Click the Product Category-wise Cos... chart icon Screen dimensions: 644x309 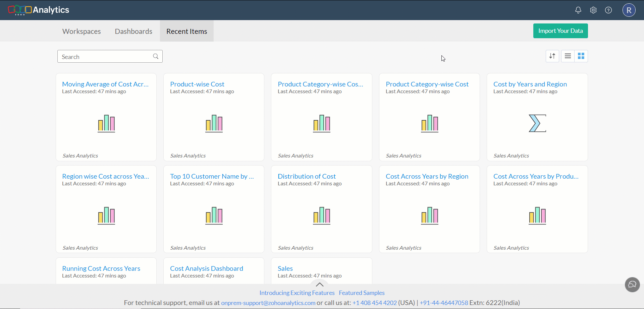[322, 123]
